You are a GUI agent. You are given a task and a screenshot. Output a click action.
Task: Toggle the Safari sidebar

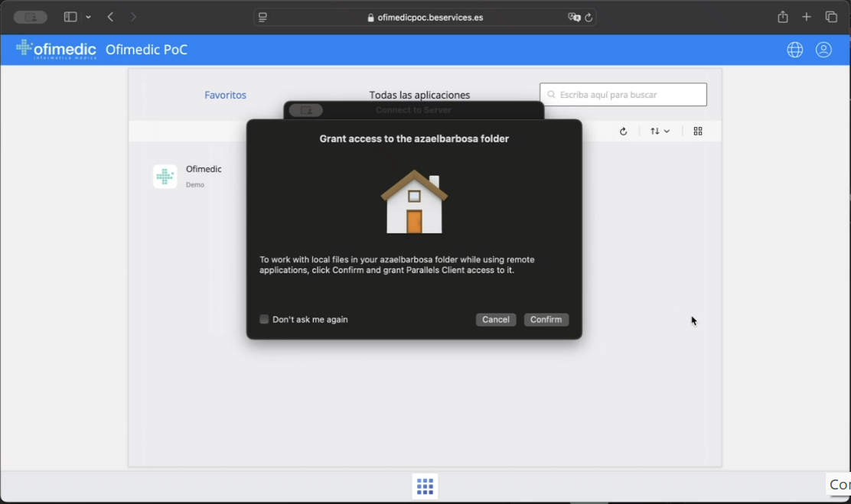tap(70, 17)
